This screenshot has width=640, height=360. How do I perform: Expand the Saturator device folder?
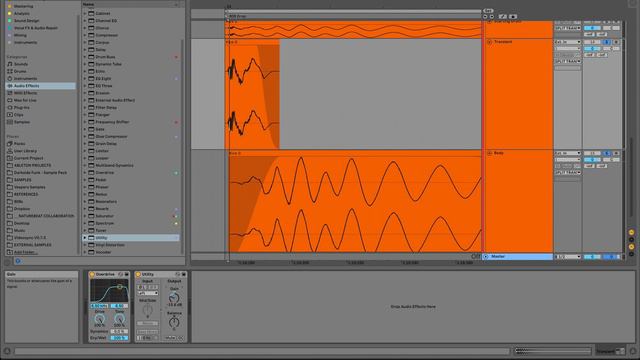(85, 216)
